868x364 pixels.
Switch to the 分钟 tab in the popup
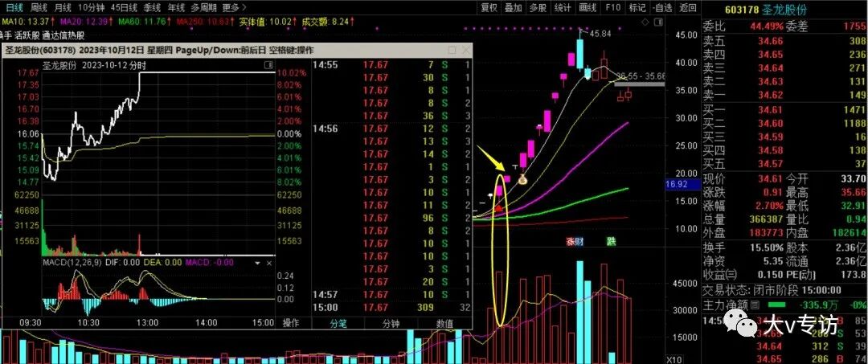(x=391, y=323)
